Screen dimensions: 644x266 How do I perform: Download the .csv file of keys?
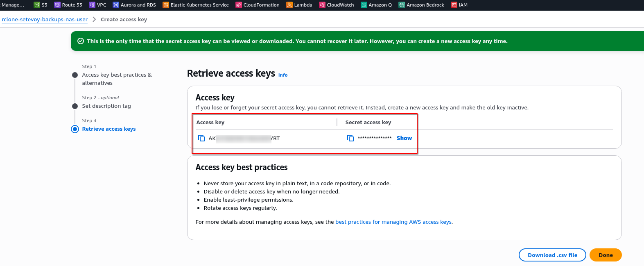coord(552,255)
